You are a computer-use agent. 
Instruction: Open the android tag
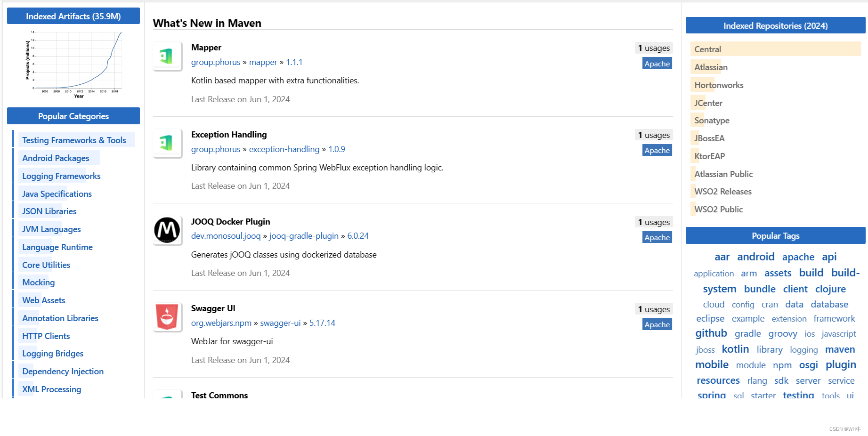[756, 257]
